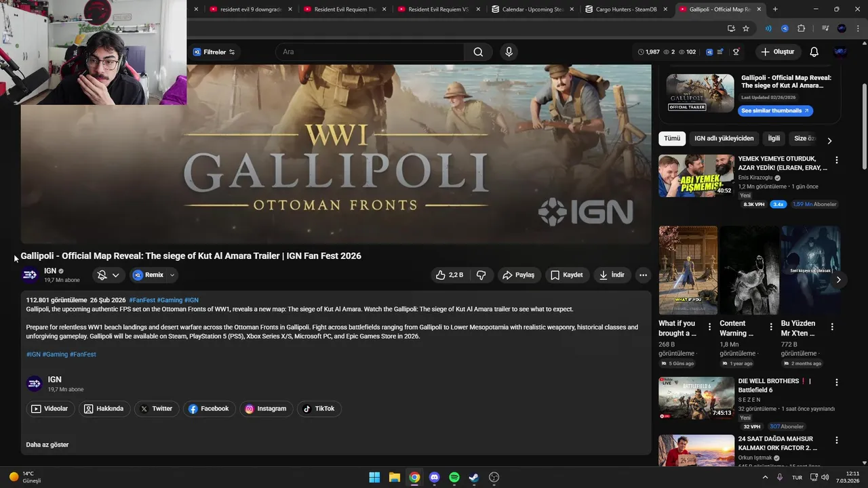Expand the Remix dropdown arrow
This screenshot has height=488, width=868.
point(172,275)
